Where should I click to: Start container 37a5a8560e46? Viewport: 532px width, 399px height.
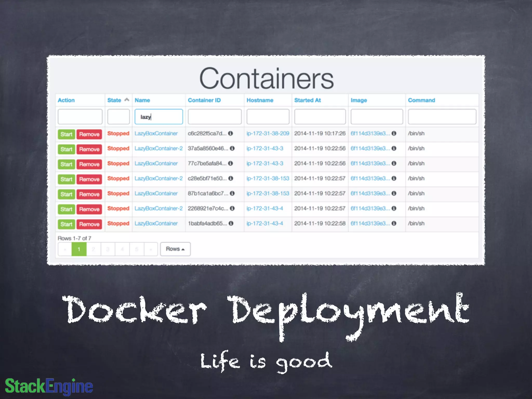[x=66, y=149]
